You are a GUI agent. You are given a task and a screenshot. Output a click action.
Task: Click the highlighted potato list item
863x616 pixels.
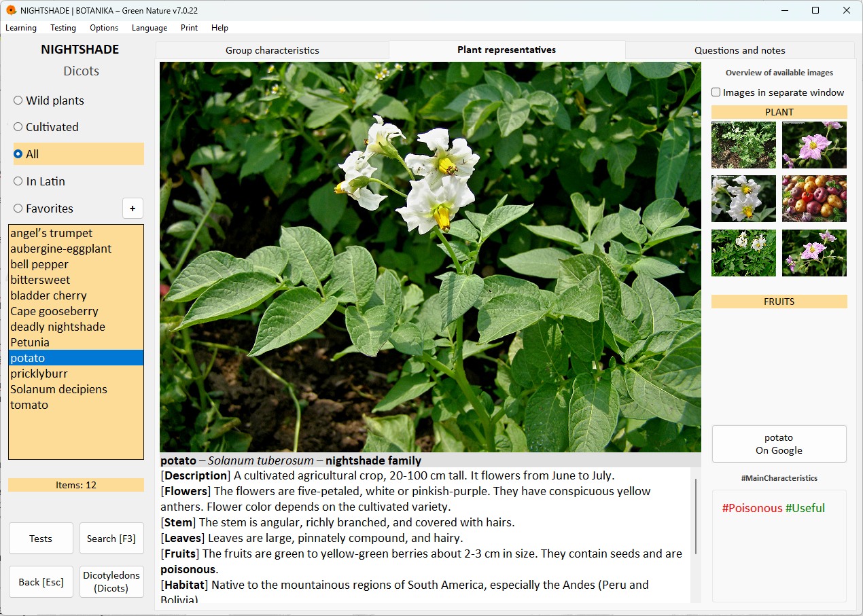pyautogui.click(x=76, y=358)
